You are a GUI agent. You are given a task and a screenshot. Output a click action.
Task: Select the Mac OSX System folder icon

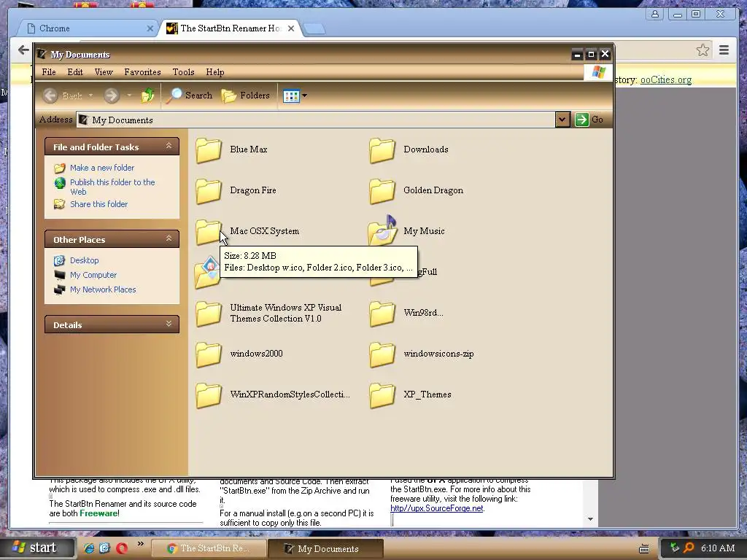[207, 232]
